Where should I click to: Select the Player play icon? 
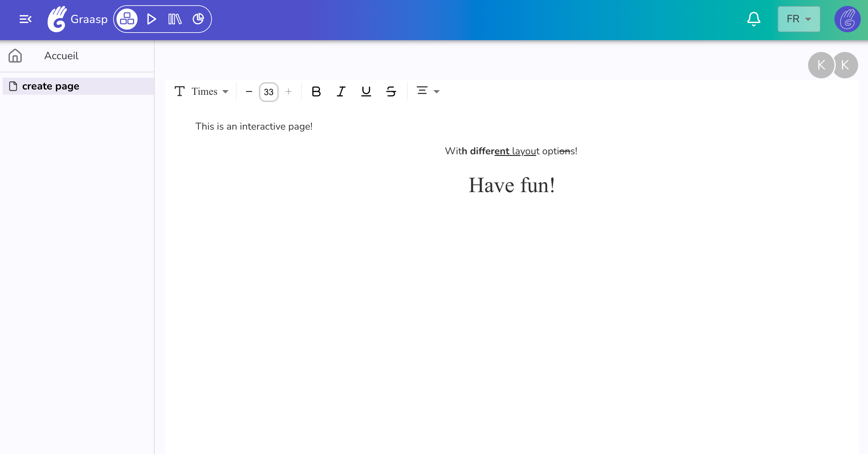click(151, 19)
